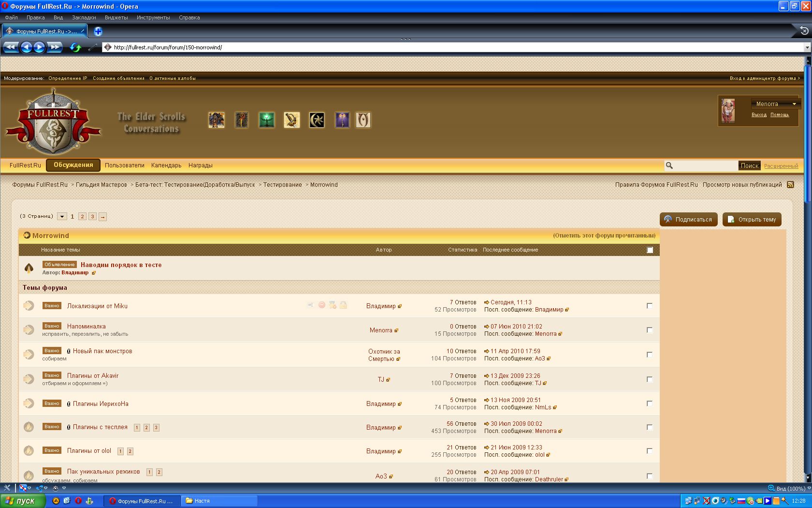Viewport: 812px width, 508px height.
Task: Click the lock topic icon in Локализации row
Action: (x=343, y=305)
